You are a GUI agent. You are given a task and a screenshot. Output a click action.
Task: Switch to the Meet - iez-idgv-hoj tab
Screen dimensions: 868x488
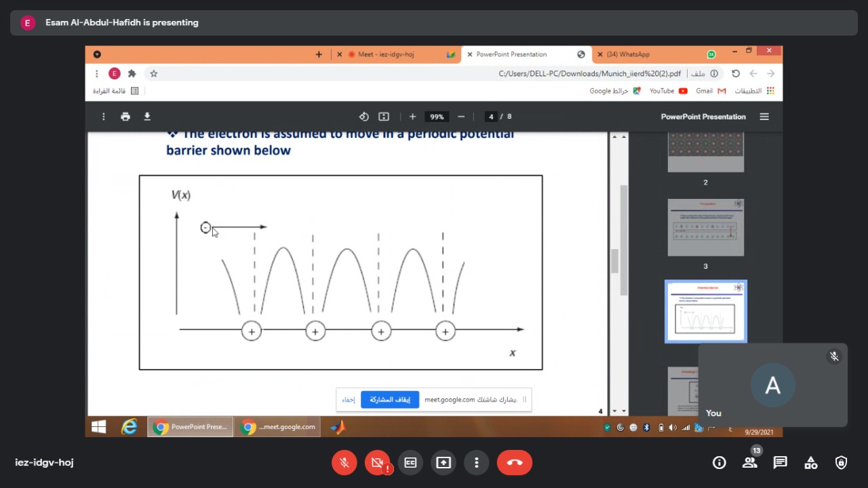coord(398,54)
